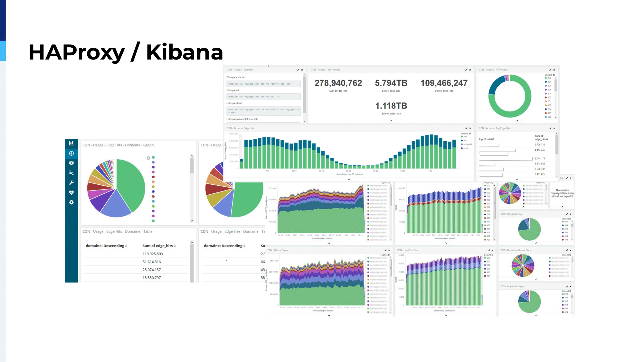Toggle Legend on the Access Edge Hits chart
This screenshot has width=644, height=362.
466,134
